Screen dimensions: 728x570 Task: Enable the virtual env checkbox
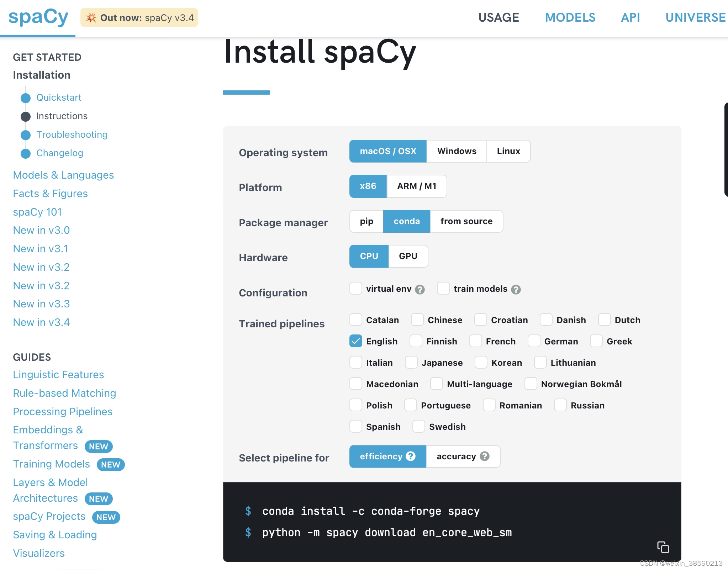pos(355,289)
